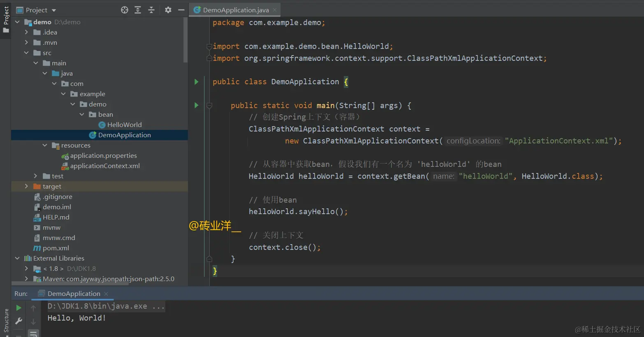Click the fold end marker at main closing brace
644x337 pixels.
(209, 259)
